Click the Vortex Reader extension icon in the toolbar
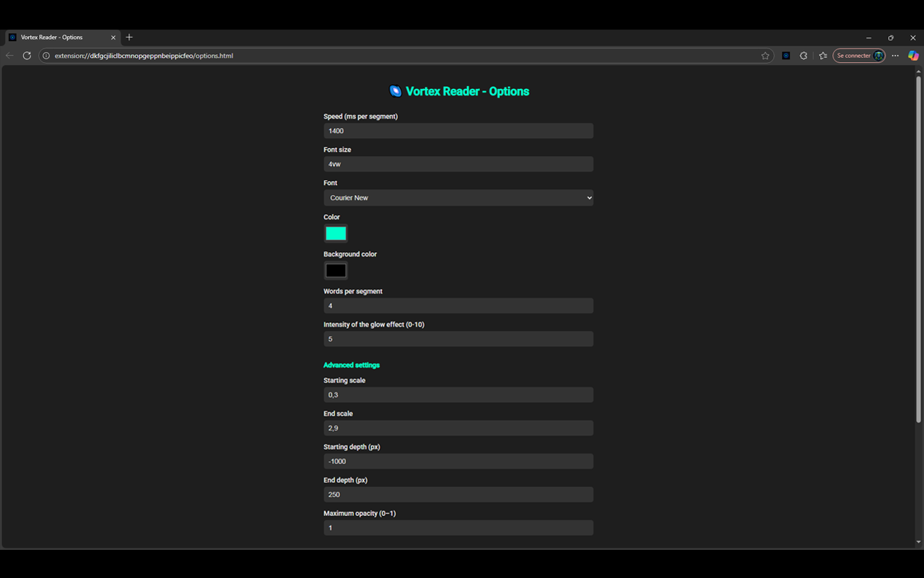924x578 pixels. point(785,55)
